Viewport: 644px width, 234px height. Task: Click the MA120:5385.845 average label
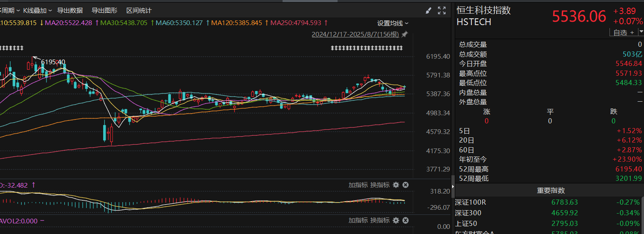pos(237,23)
